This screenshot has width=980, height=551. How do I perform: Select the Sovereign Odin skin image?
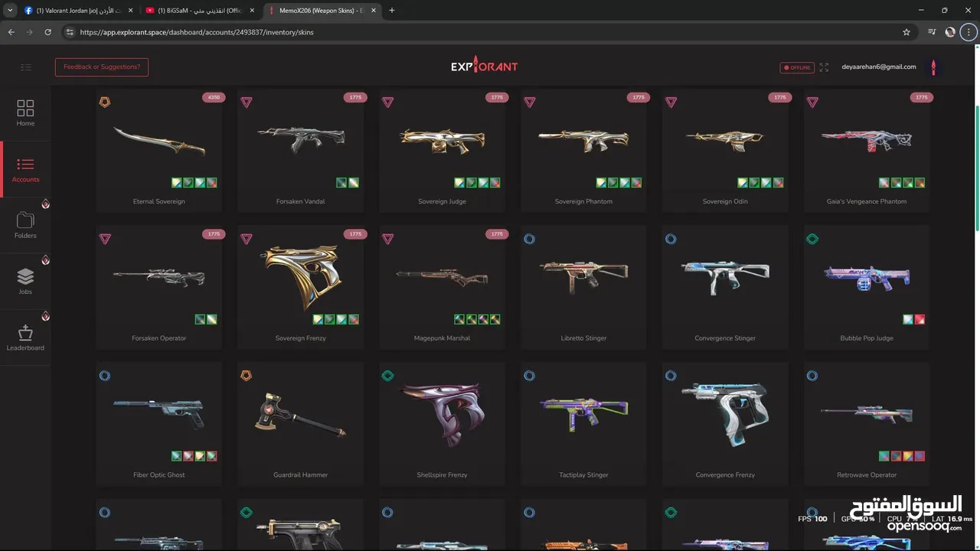725,139
